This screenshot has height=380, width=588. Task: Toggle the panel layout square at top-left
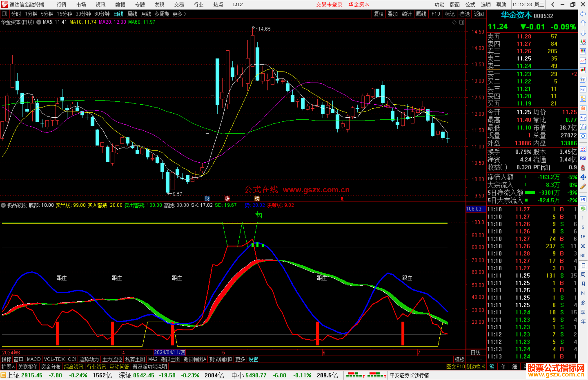5,14
